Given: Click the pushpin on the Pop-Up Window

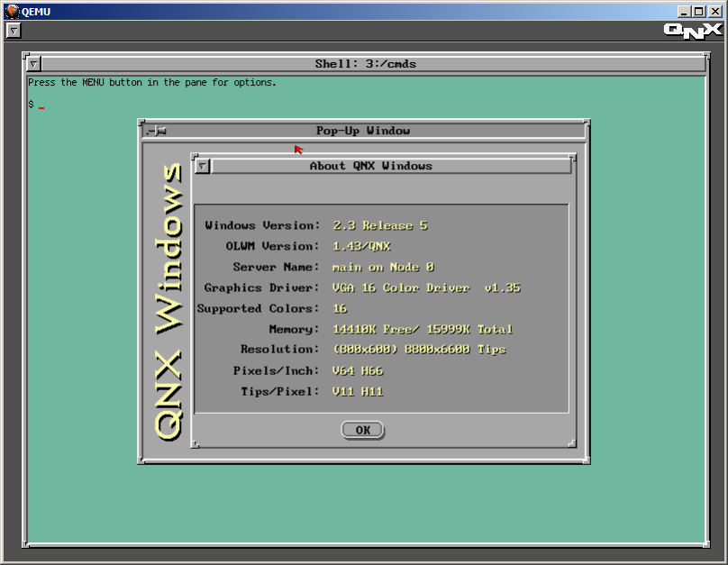Looking at the screenshot, I should (x=156, y=131).
